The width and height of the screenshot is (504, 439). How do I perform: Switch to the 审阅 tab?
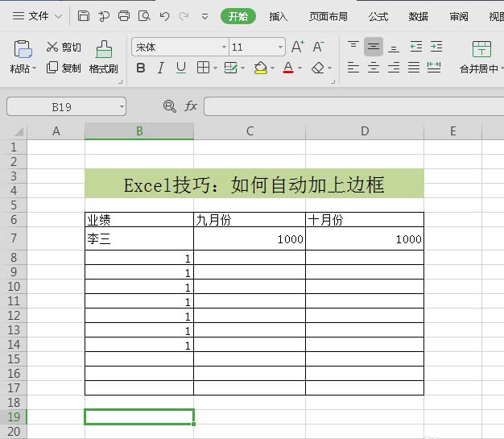(x=459, y=16)
